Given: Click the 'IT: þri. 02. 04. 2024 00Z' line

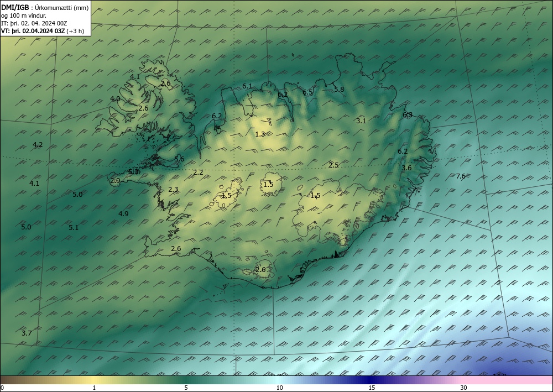Looking at the screenshot, I should [x=34, y=23].
